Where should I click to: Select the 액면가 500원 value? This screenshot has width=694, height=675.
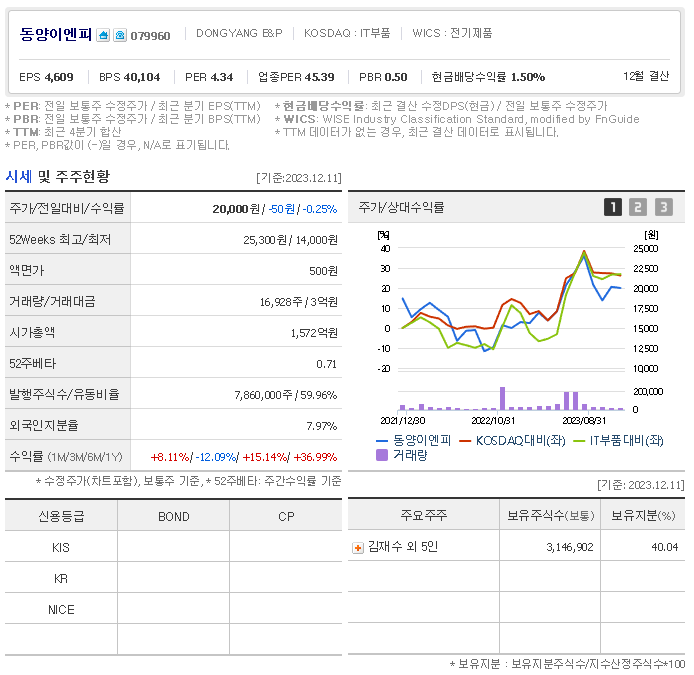coord(323,271)
